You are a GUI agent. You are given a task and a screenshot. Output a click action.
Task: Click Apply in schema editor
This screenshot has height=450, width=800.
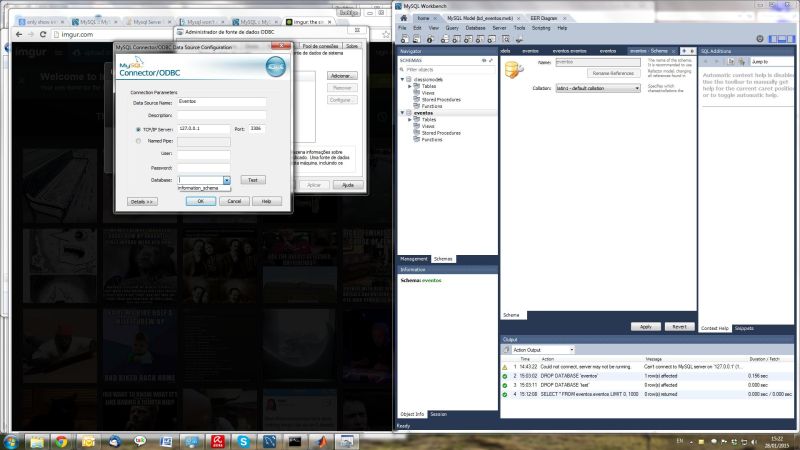click(645, 327)
